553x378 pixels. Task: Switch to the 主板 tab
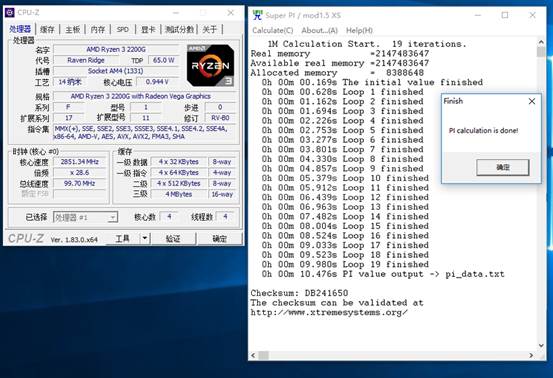pyautogui.click(x=73, y=29)
